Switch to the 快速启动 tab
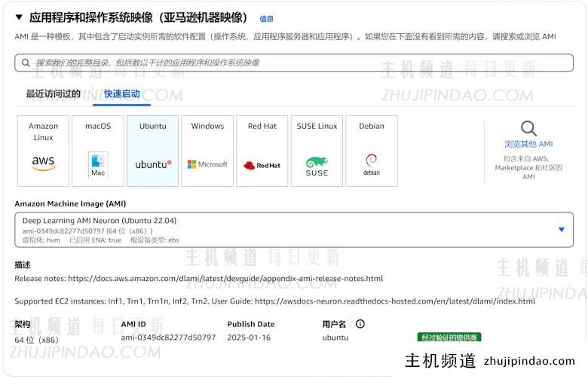 [121, 93]
